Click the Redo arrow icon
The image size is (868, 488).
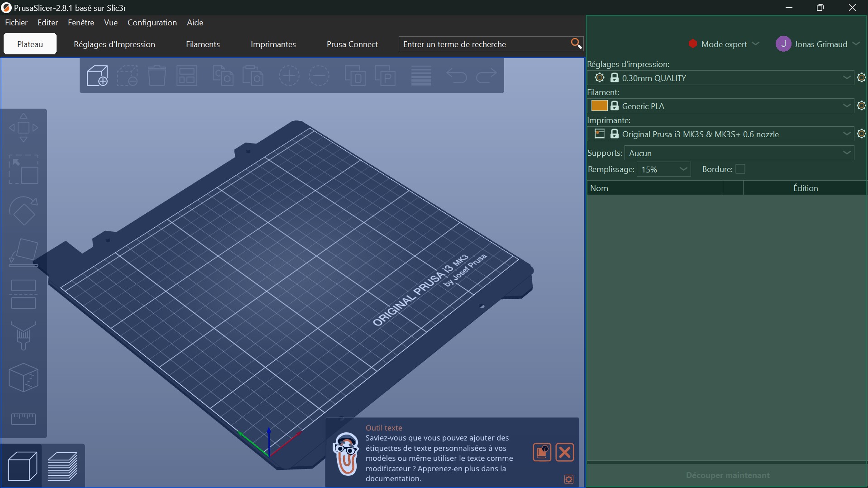(x=486, y=75)
